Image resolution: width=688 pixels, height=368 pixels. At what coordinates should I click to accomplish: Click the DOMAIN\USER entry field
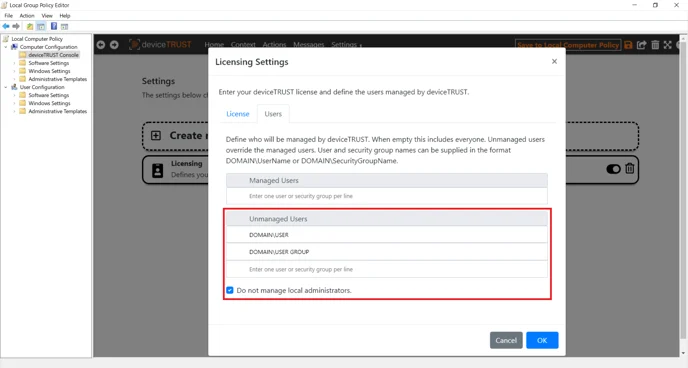click(387, 235)
